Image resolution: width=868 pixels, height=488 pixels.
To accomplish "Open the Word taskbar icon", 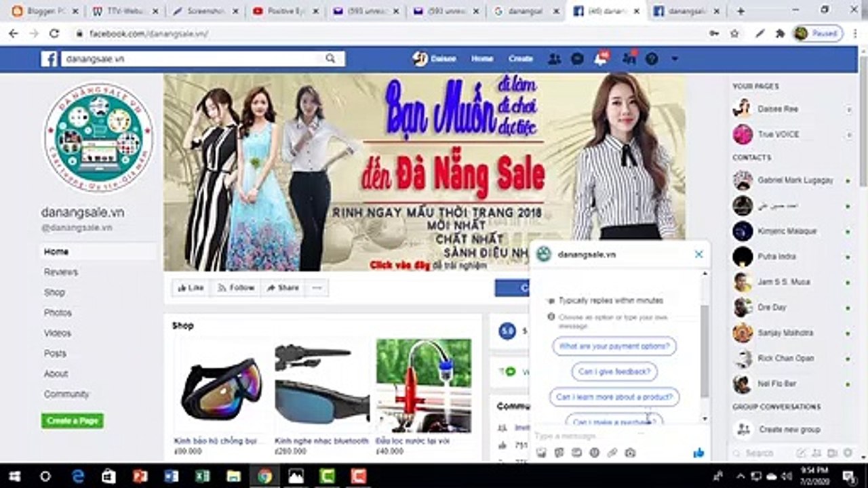I will [171, 476].
